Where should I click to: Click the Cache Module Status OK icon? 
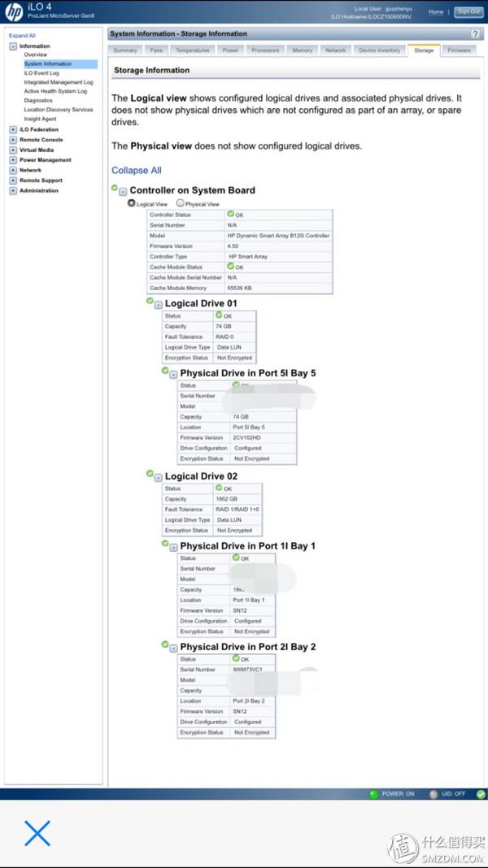[230, 267]
